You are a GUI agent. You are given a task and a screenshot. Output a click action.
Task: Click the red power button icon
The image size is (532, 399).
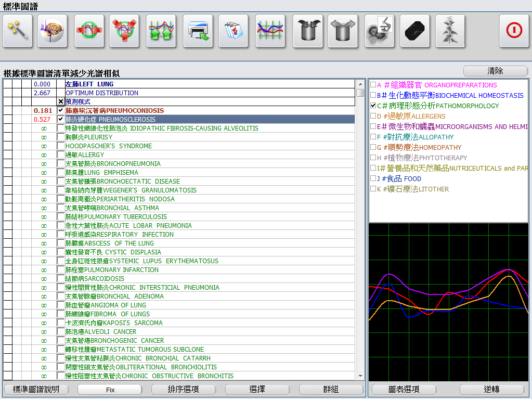coord(514,31)
